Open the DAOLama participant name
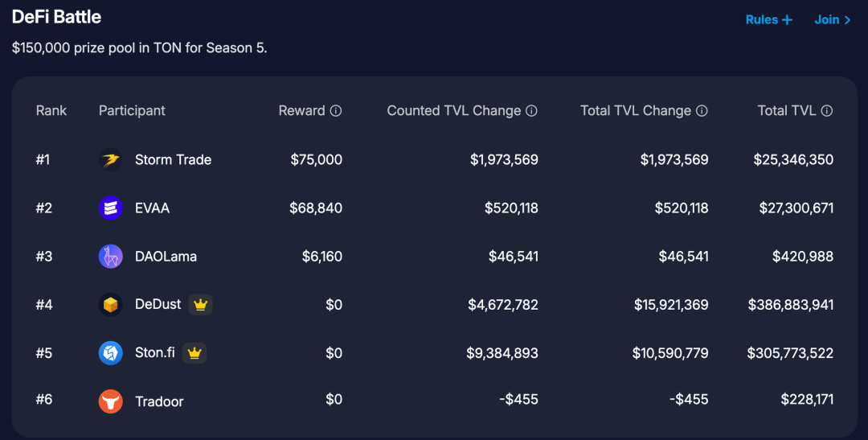Image resolution: width=868 pixels, height=440 pixels. (x=166, y=257)
